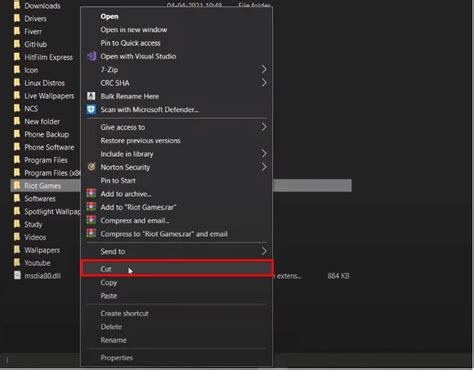Expand the Include in library submenu arrow
474x370 pixels.
pos(264,153)
